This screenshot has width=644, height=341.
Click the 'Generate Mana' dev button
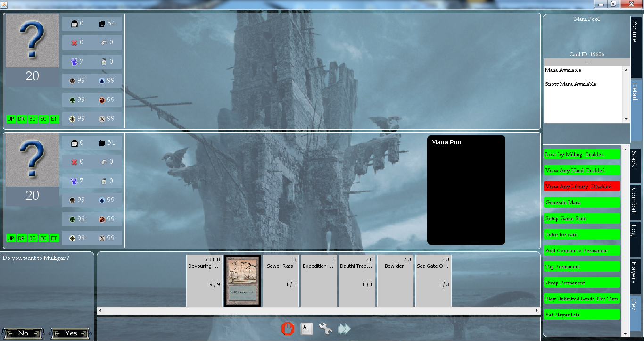pos(581,202)
